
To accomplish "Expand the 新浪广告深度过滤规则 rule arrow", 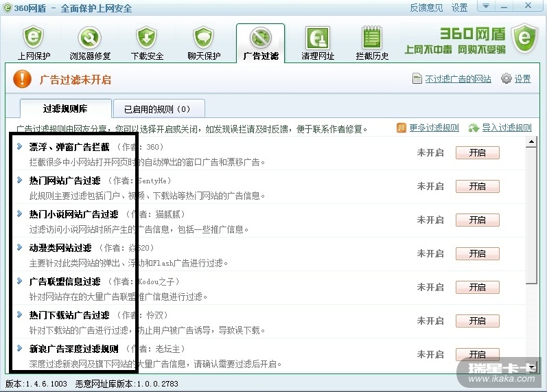I will tap(19, 348).
